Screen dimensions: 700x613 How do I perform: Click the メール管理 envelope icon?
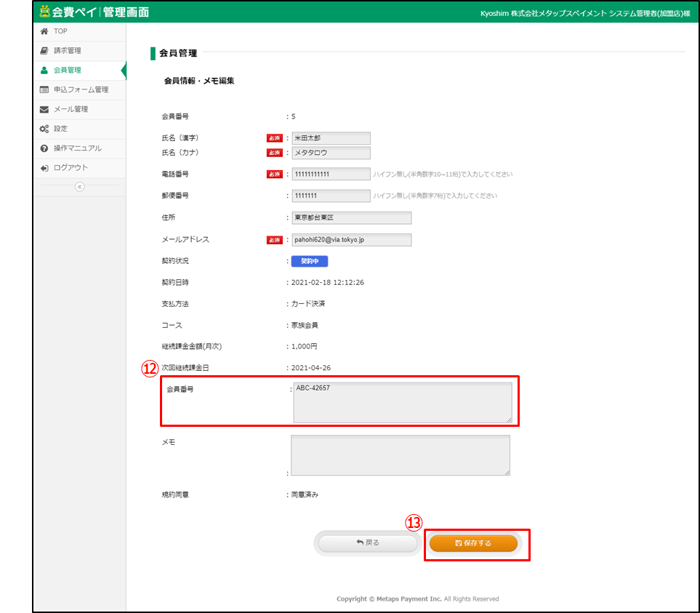tap(44, 110)
